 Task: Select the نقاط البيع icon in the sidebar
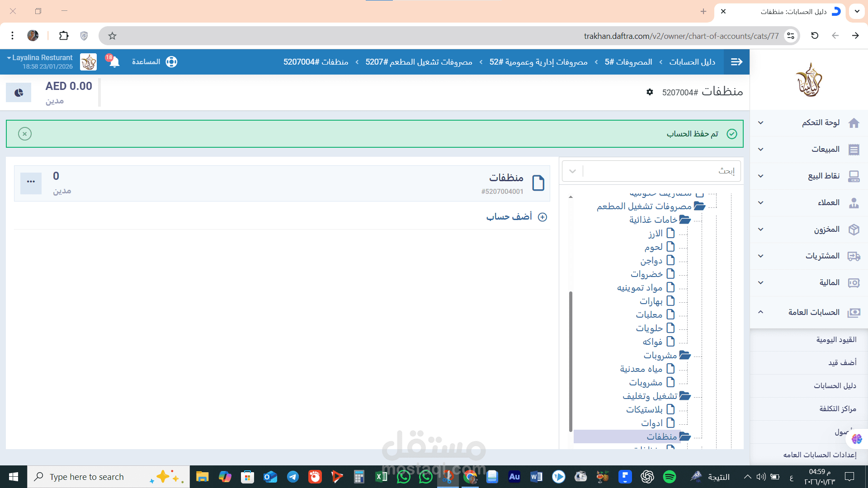[x=854, y=176]
